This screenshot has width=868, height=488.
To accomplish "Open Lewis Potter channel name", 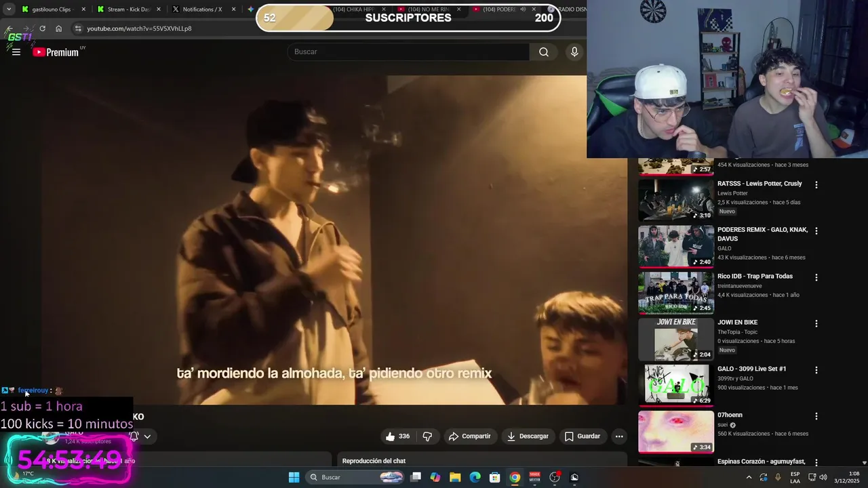I will pyautogui.click(x=732, y=193).
